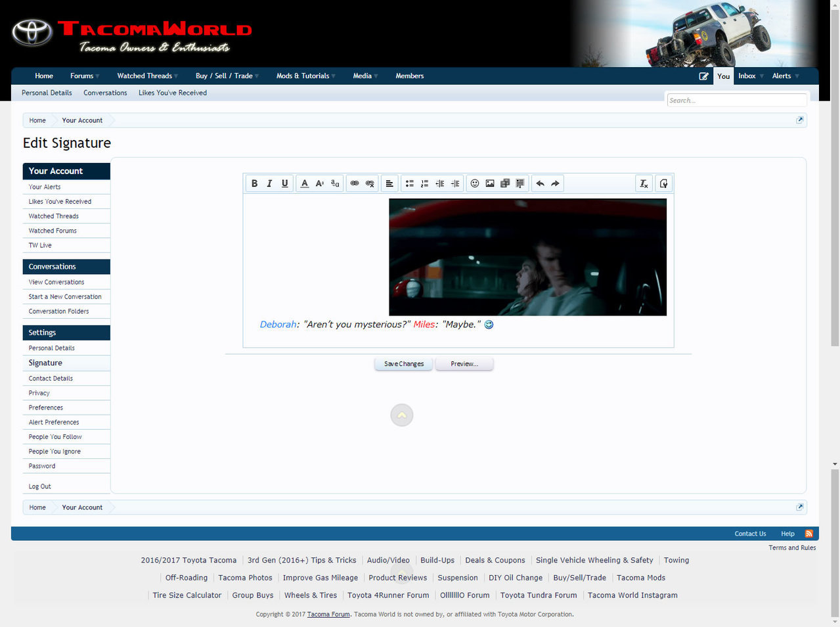This screenshot has width=840, height=627.
Task: Open Start a New Conversation link
Action: pyautogui.click(x=66, y=296)
